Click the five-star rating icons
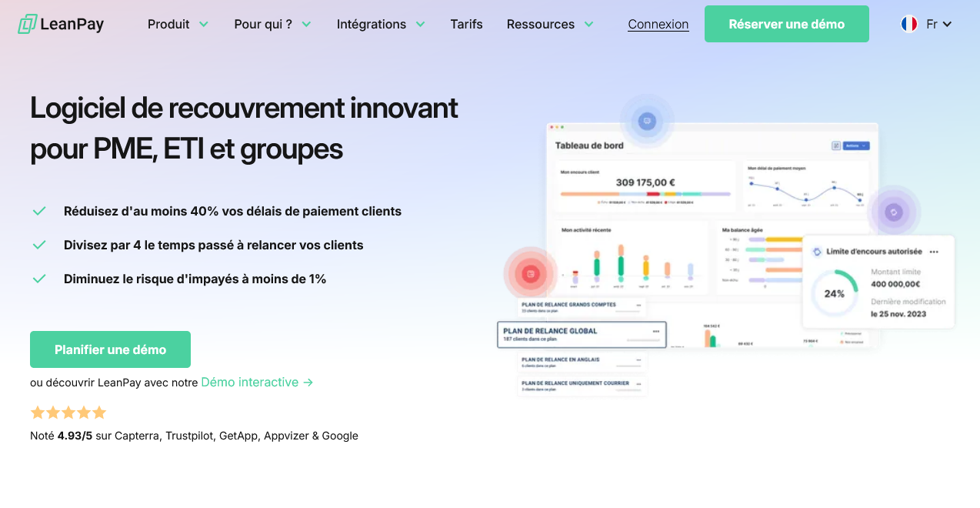The height and width of the screenshot is (508, 980). 68,413
